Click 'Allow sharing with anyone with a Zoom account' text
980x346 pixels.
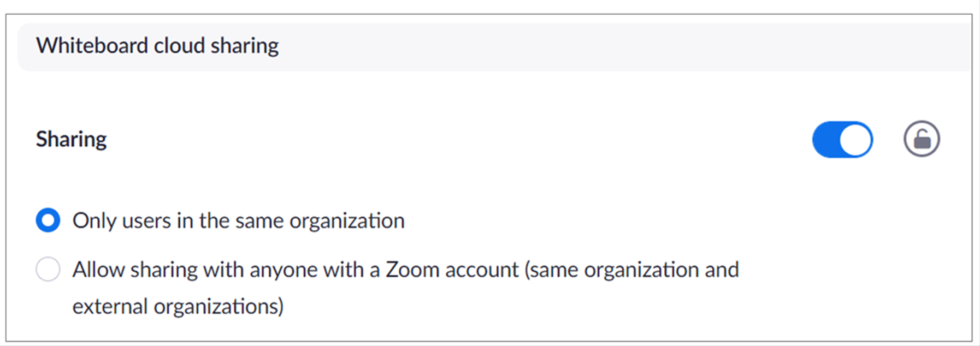point(296,270)
